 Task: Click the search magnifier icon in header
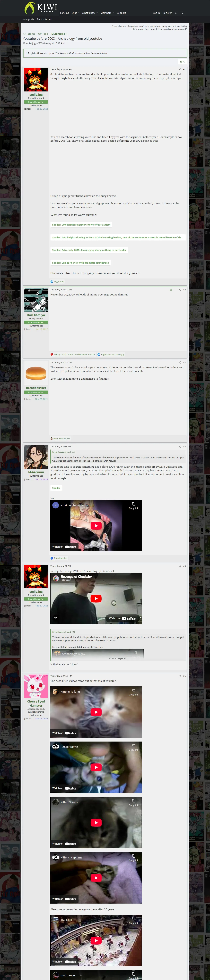pos(182,13)
